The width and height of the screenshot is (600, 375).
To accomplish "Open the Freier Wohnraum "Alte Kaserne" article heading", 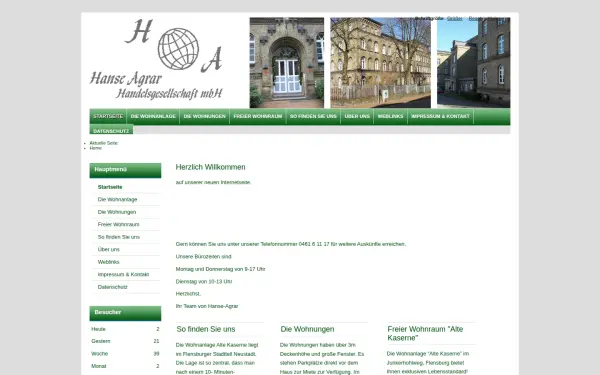I will pos(425,333).
